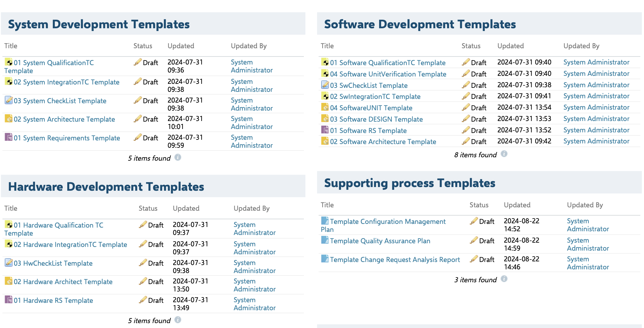
Task: Click the Title column header in System Development Templates
Action: pos(11,46)
